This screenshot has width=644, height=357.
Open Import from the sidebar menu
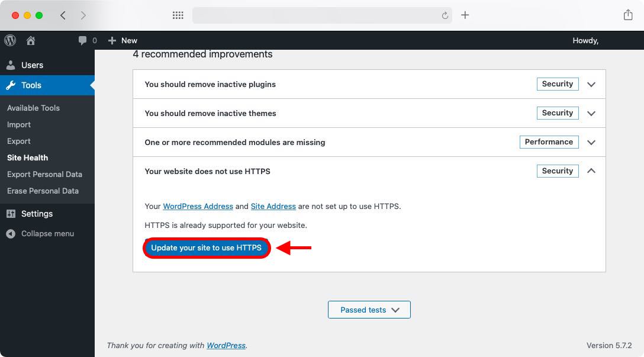(19, 124)
